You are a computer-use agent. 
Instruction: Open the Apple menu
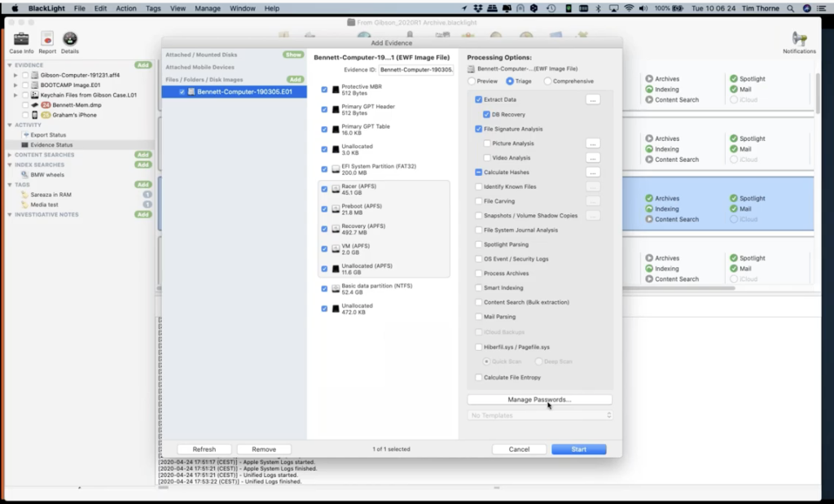(x=15, y=8)
